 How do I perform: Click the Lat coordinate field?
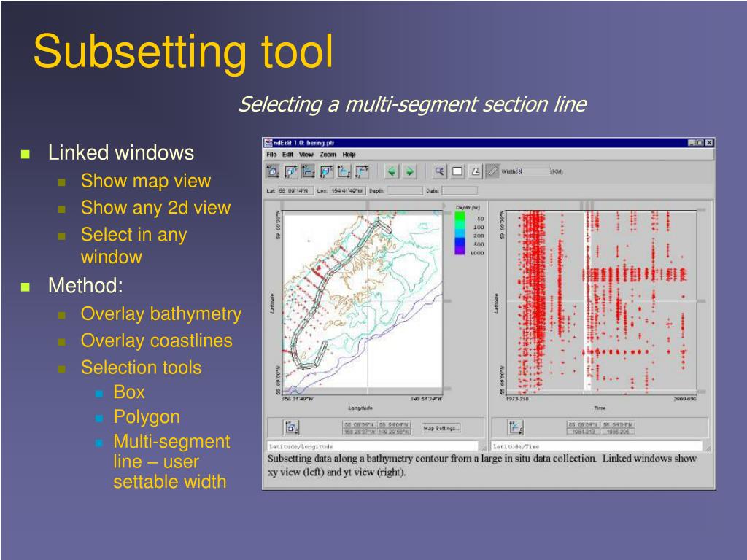click(295, 191)
